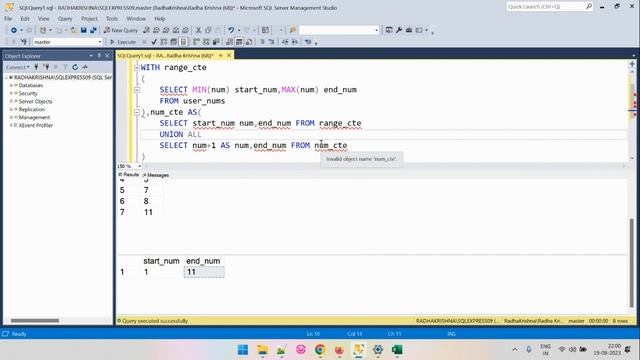Click the Database Engine Query icon

click(x=147, y=30)
